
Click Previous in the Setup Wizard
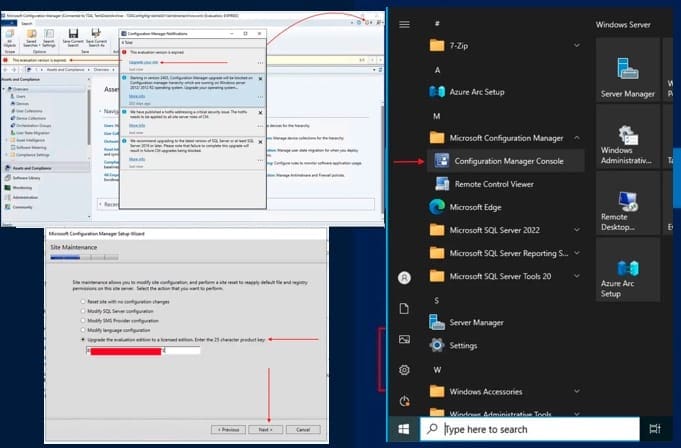click(228, 430)
